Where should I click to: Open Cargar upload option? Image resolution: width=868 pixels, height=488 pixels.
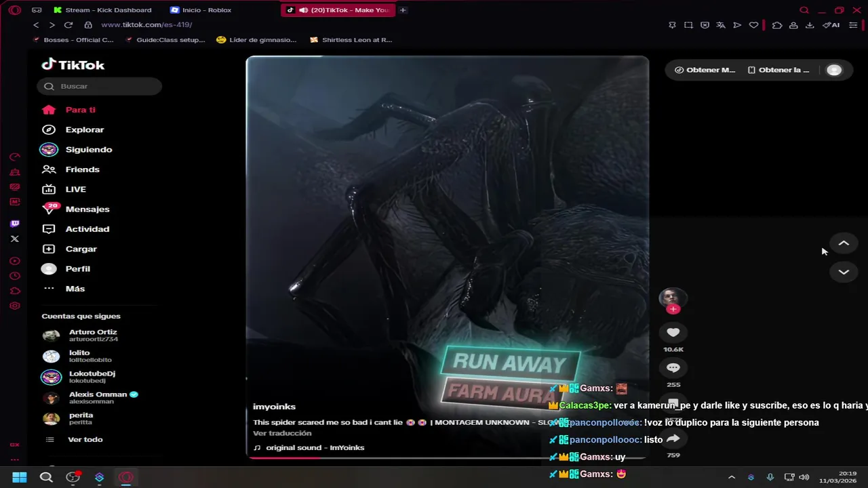pyautogui.click(x=69, y=249)
